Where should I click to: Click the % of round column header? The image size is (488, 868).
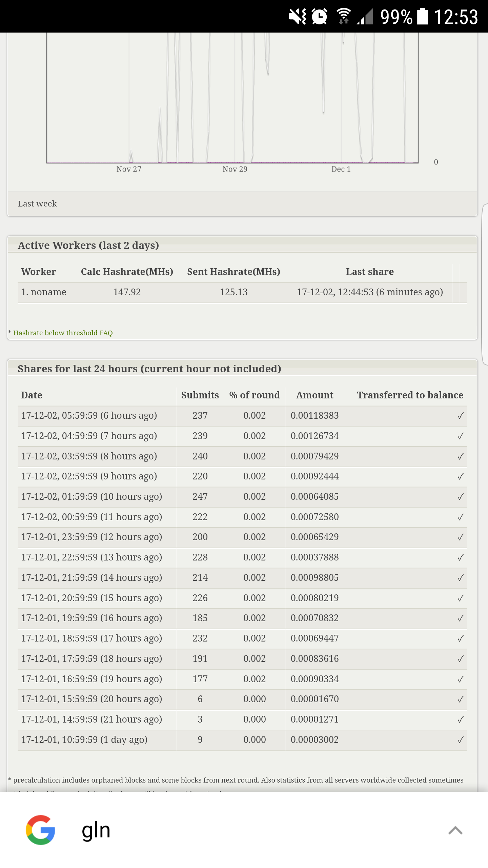(255, 395)
